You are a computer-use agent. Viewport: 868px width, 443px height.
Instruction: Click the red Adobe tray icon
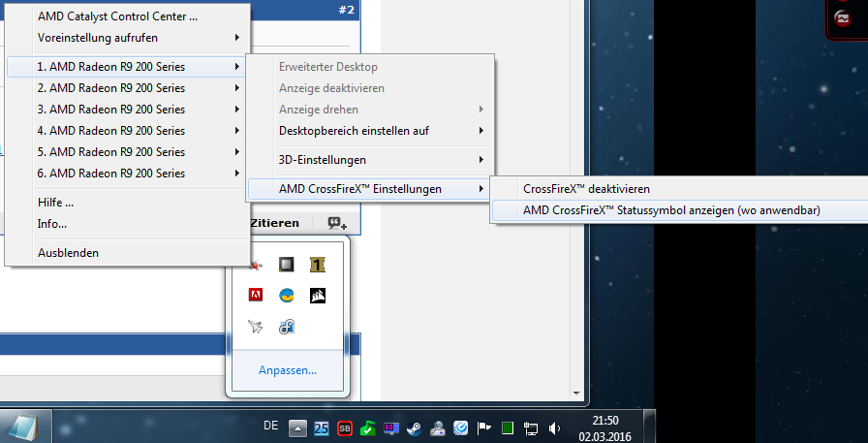coord(255,295)
